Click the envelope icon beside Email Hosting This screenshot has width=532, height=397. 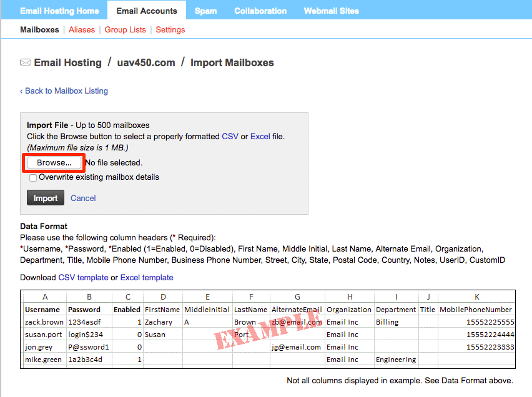tap(26, 62)
